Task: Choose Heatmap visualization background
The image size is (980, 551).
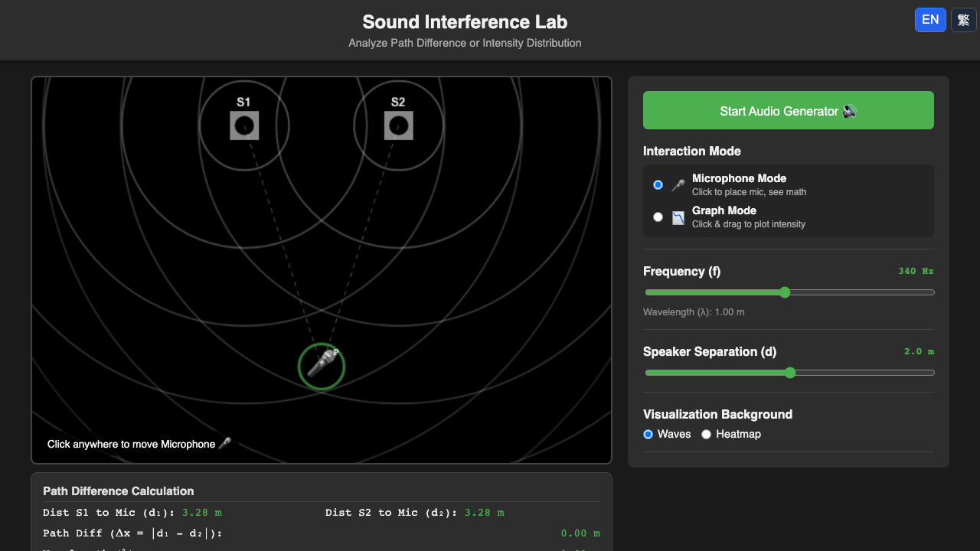Action: [x=707, y=434]
